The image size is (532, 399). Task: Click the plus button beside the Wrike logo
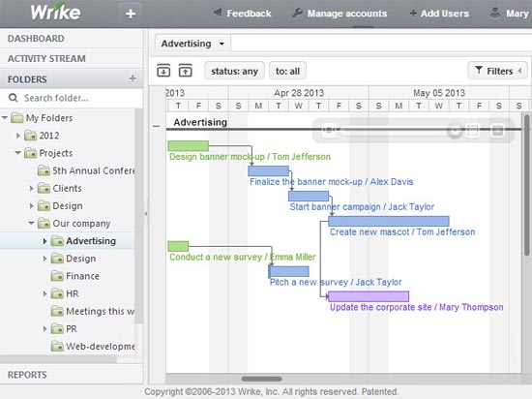tap(131, 14)
